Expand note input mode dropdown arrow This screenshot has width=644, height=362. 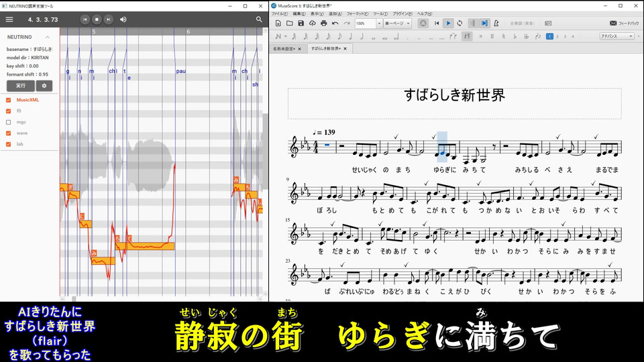286,36
